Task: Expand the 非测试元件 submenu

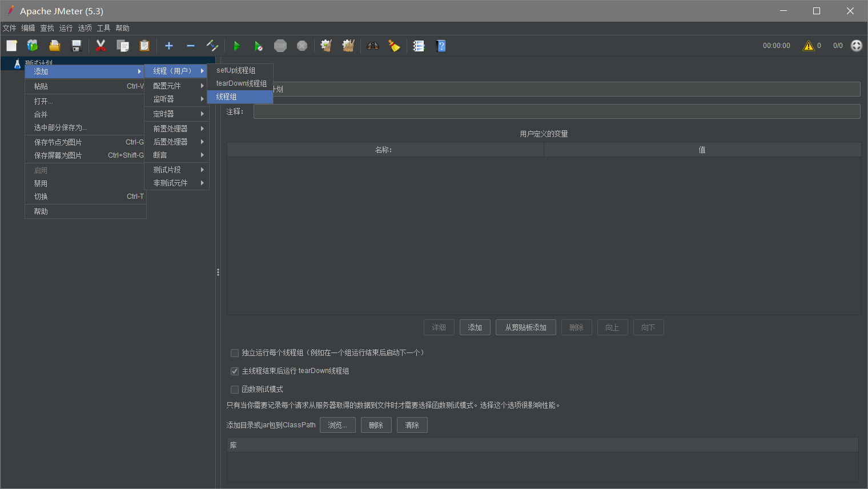Action: [x=176, y=183]
